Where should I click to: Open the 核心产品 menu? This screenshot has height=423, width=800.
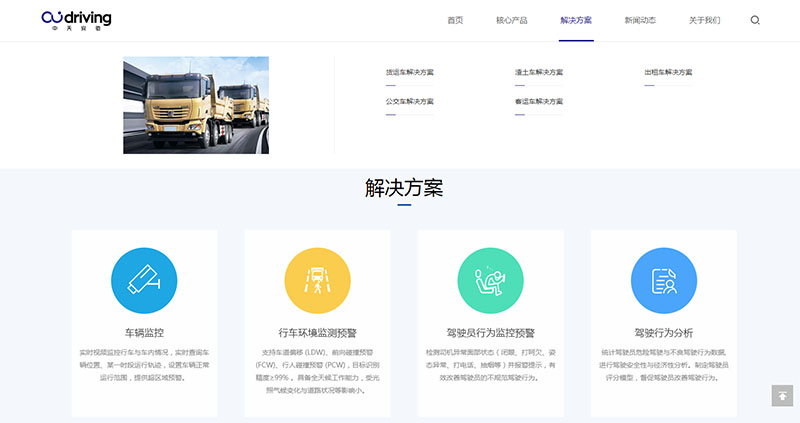[x=511, y=20]
